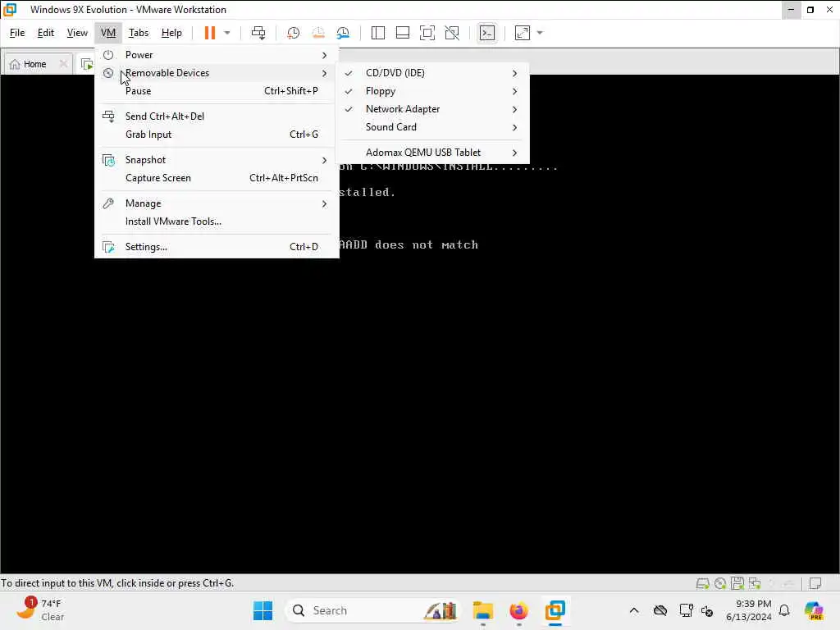Select Send Ctrl+Alt+Del menu entry
The image size is (840, 630).
217,116
